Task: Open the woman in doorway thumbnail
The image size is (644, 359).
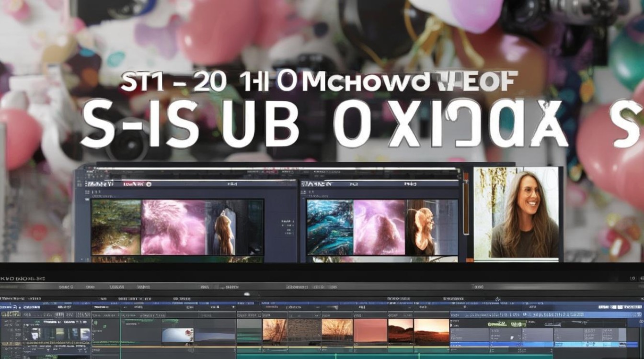Action: point(234,227)
